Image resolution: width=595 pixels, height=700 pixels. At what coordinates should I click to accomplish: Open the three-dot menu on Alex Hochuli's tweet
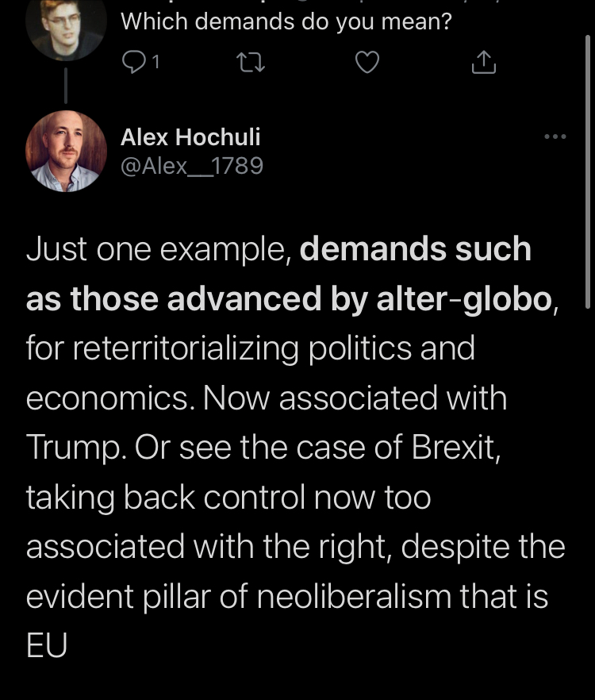[x=555, y=137]
